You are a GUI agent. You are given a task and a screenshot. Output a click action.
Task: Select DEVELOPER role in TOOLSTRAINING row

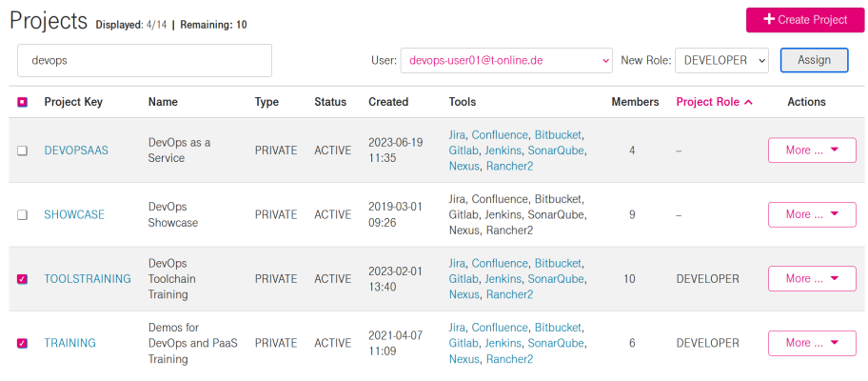pos(707,278)
